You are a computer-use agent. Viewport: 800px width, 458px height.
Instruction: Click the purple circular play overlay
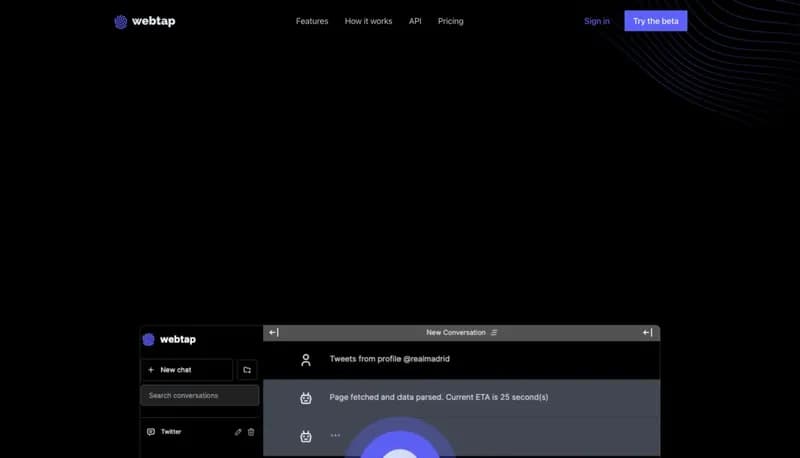[400, 438]
